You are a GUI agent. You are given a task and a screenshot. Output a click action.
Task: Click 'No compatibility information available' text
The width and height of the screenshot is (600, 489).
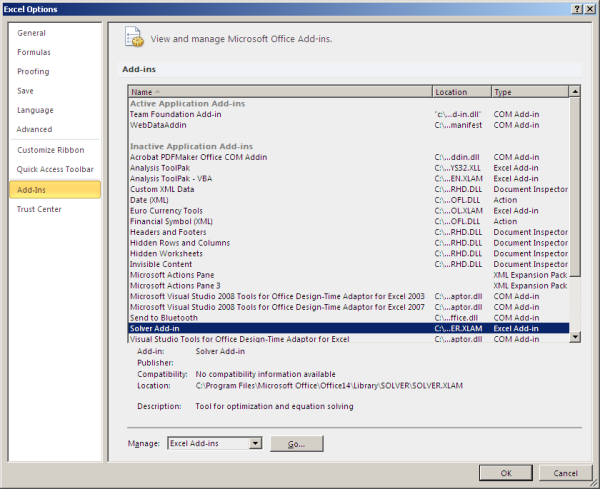(x=266, y=374)
